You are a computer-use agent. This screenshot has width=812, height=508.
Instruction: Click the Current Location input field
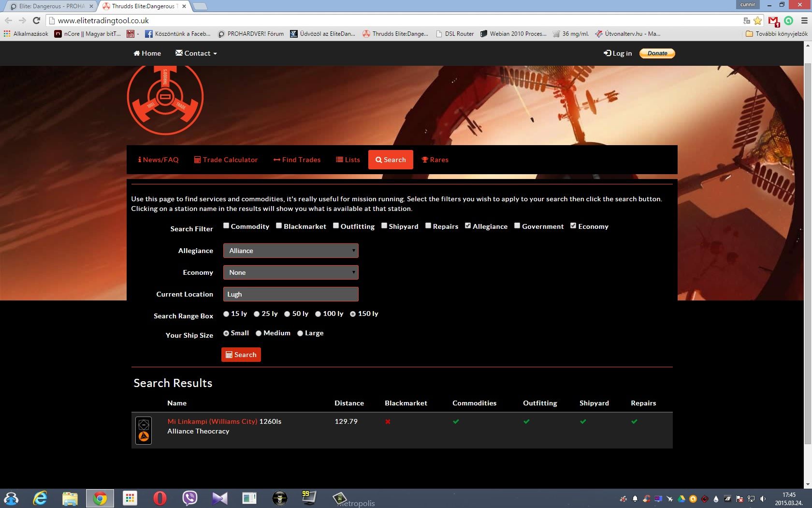pyautogui.click(x=290, y=294)
